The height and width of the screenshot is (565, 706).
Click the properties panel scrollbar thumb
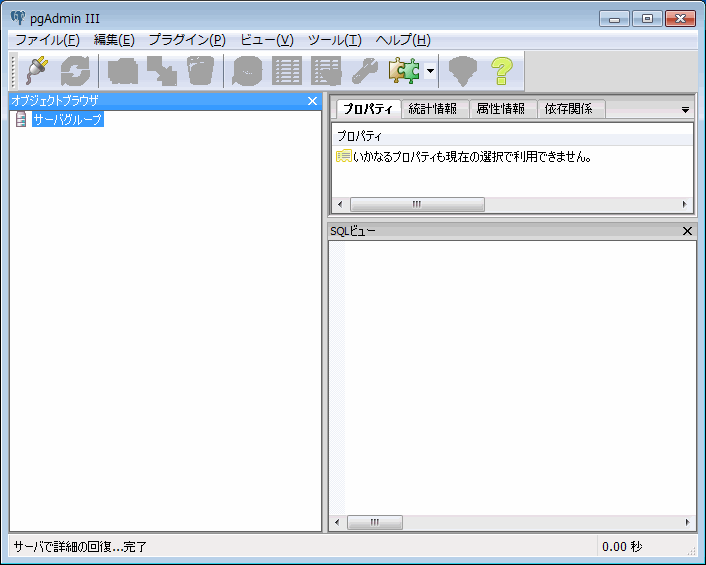tap(417, 204)
